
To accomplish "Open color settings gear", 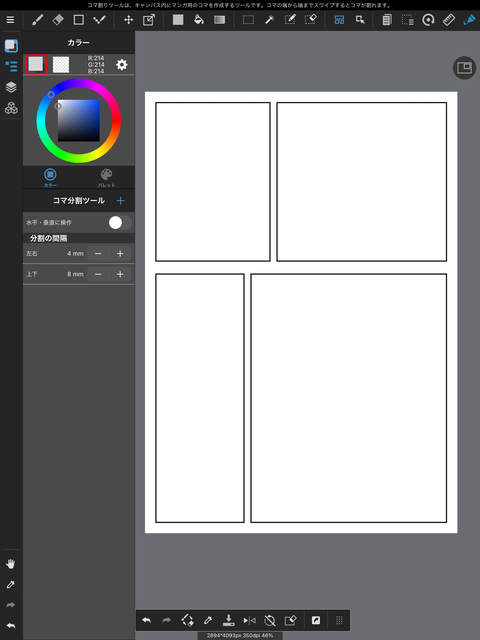I will 122,64.
